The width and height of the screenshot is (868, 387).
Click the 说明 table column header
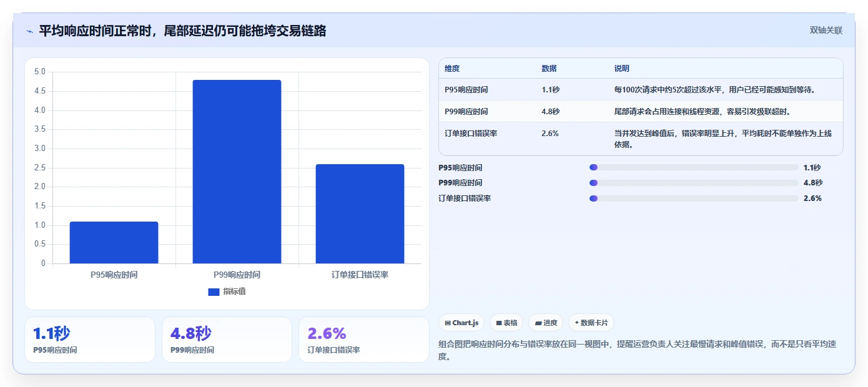click(x=622, y=69)
